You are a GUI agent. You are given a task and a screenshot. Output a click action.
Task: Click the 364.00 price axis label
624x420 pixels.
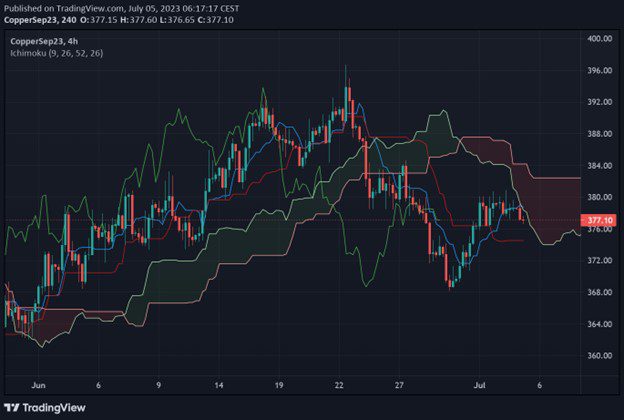click(x=600, y=324)
